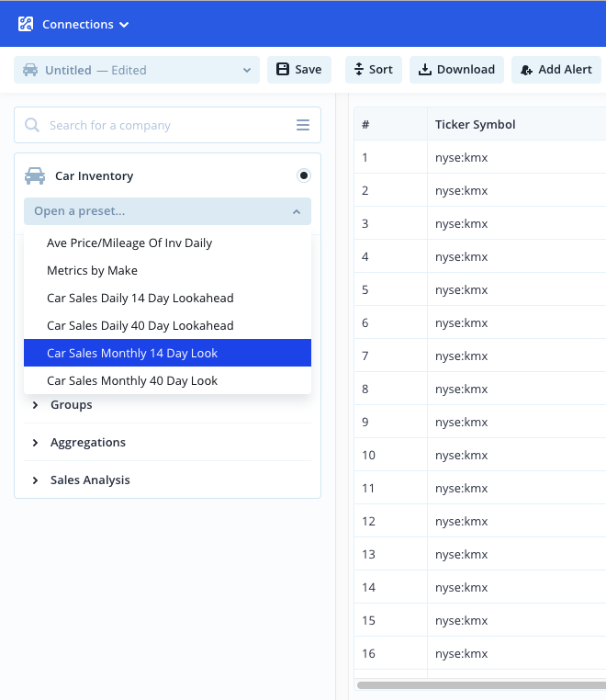This screenshot has height=700, width=606.
Task: Click the Car Inventory car icon
Action: coord(35,175)
